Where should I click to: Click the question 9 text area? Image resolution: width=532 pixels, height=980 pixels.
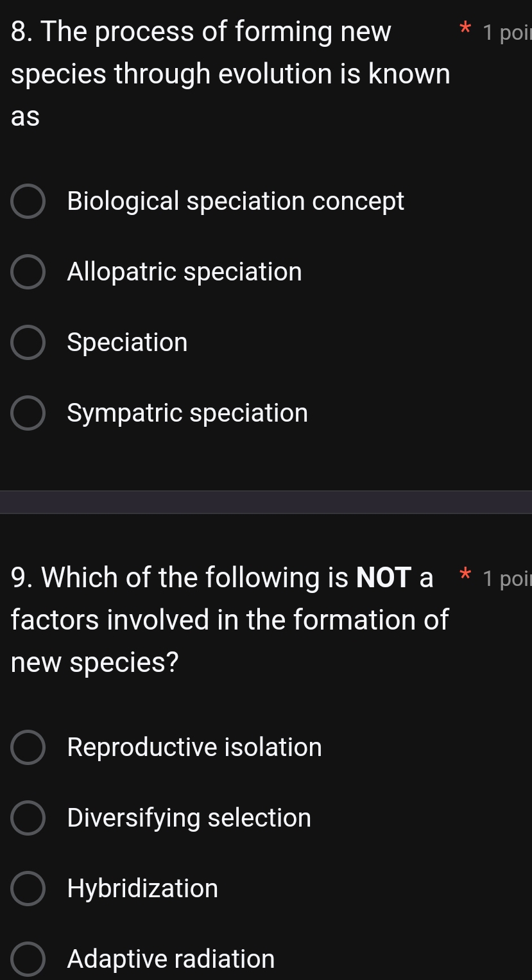pos(229,619)
